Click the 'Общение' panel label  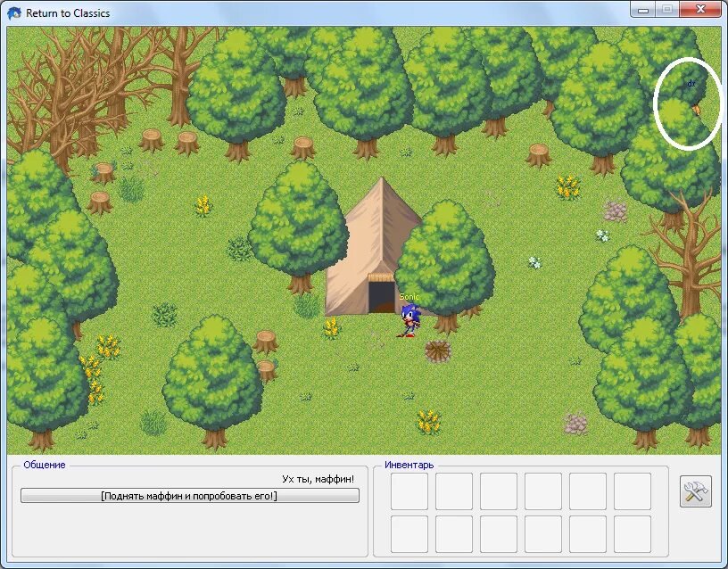45,465
